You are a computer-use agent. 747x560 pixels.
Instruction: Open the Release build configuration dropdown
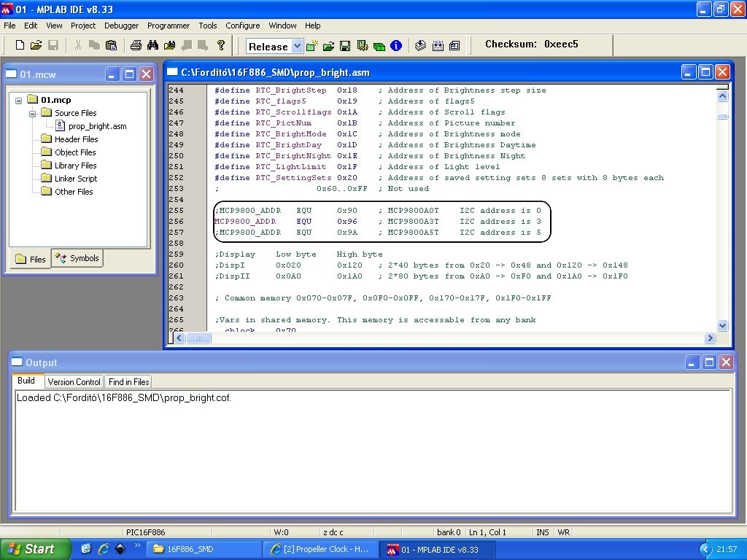(296, 46)
